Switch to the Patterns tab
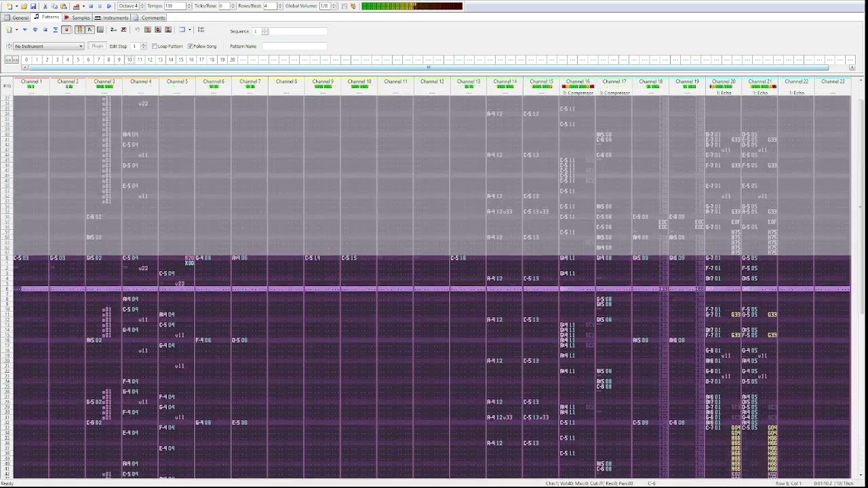Viewport: 868px width, 488px height. [46, 17]
